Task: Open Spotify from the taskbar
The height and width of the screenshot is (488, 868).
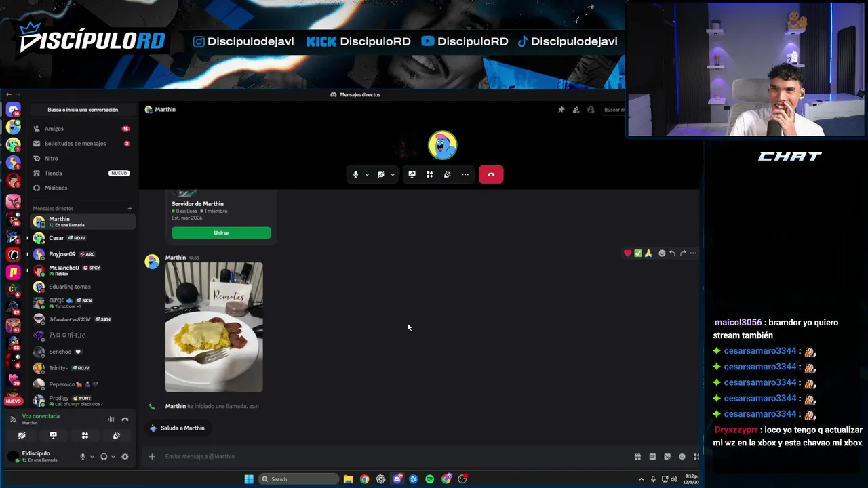Action: tap(430, 479)
